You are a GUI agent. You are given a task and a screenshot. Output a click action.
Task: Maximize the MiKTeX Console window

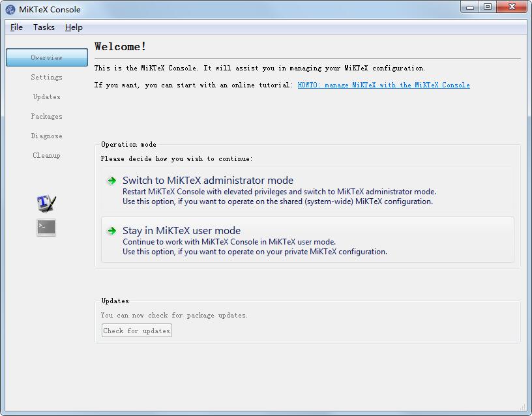pos(488,7)
